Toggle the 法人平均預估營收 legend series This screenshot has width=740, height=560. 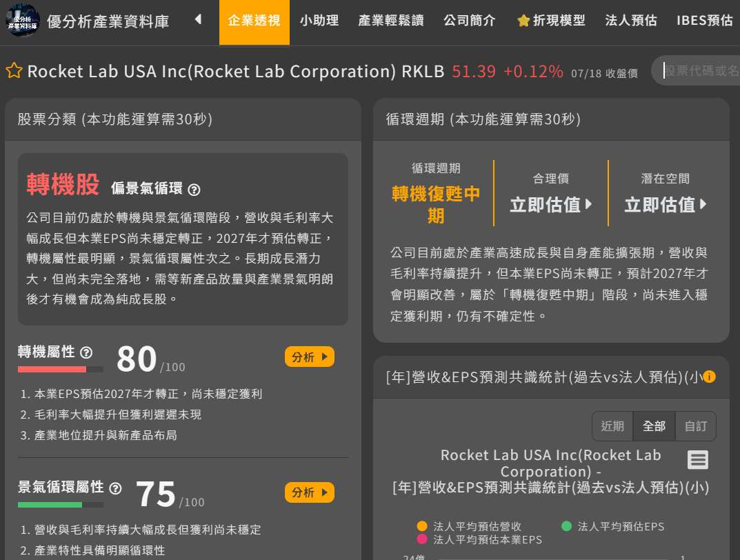[470, 526]
